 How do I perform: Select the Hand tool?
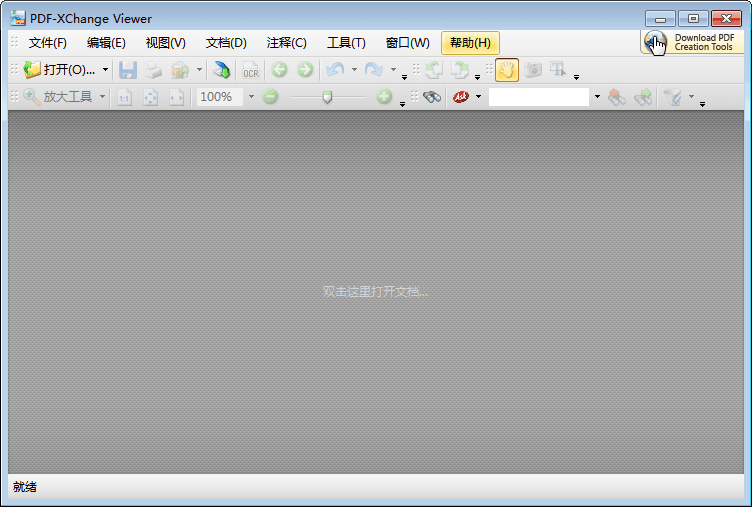click(507, 70)
